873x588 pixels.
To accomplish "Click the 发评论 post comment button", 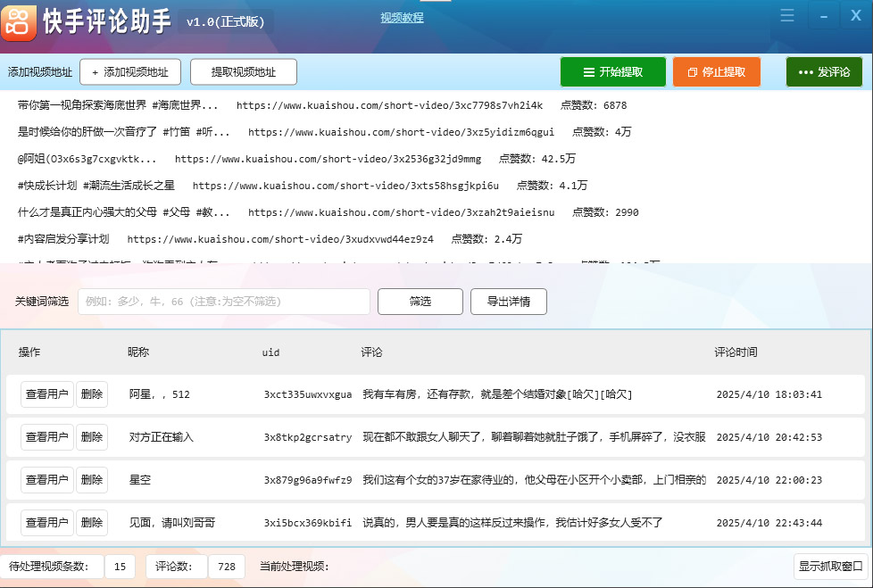I will coord(824,72).
